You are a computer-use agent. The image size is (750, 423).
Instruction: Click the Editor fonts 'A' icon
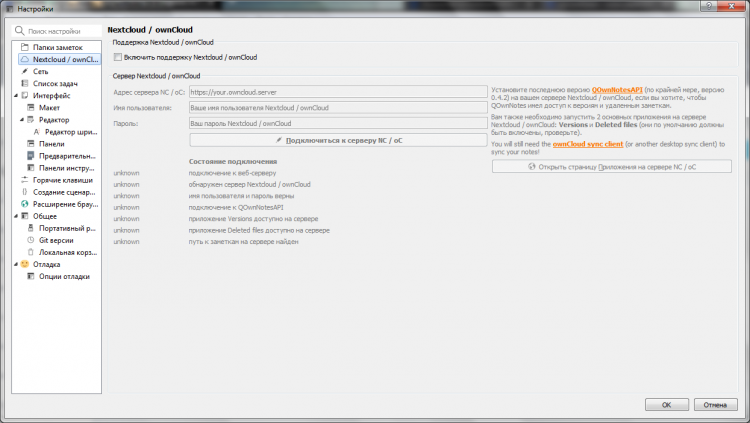[37, 132]
